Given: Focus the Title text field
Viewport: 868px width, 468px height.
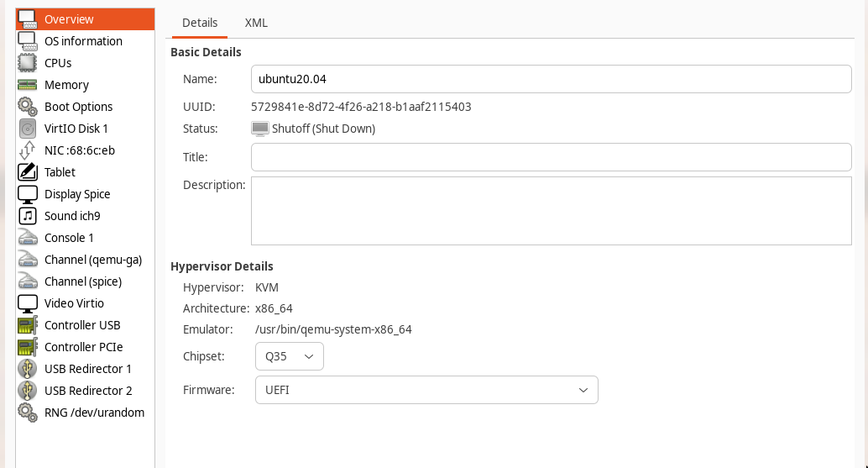Looking at the screenshot, I should click(551, 157).
